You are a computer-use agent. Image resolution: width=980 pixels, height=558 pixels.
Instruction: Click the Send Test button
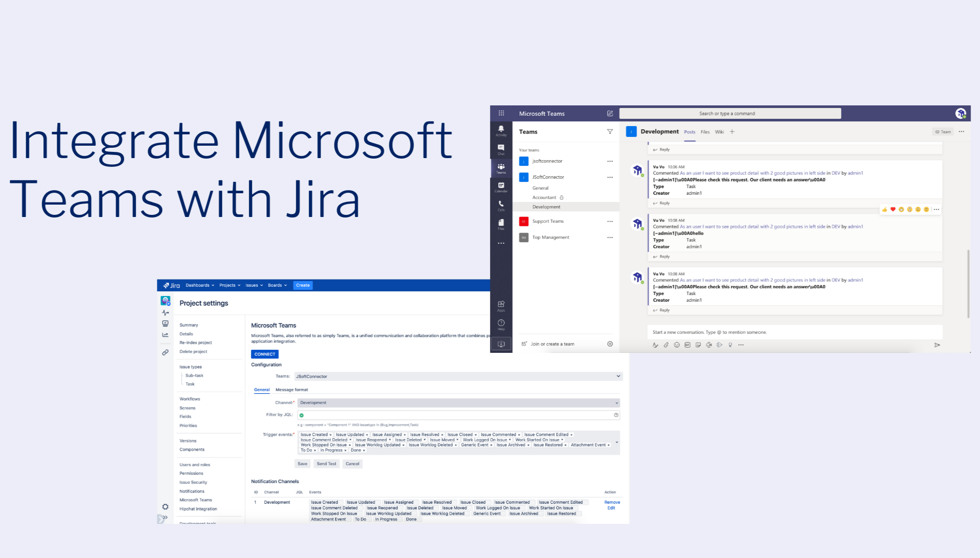pyautogui.click(x=326, y=463)
